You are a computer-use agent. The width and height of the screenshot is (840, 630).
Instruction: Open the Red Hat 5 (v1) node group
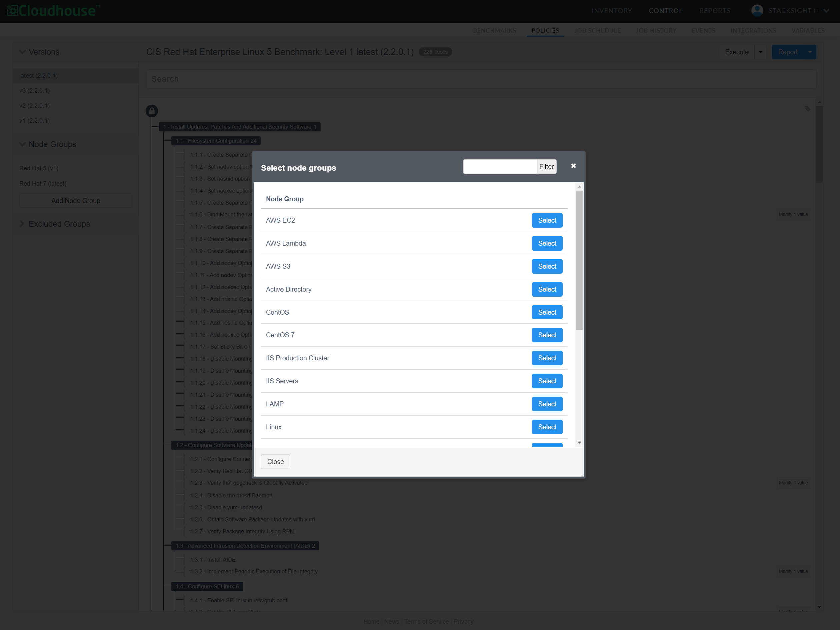(x=39, y=168)
